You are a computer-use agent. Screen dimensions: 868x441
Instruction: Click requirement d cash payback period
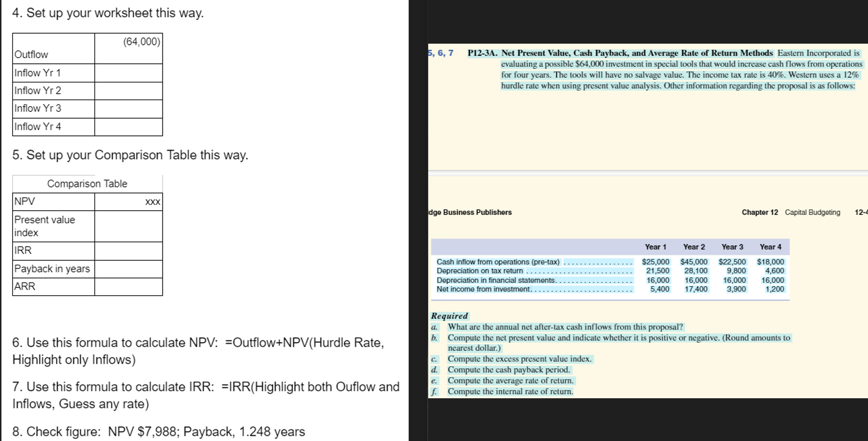pos(509,370)
